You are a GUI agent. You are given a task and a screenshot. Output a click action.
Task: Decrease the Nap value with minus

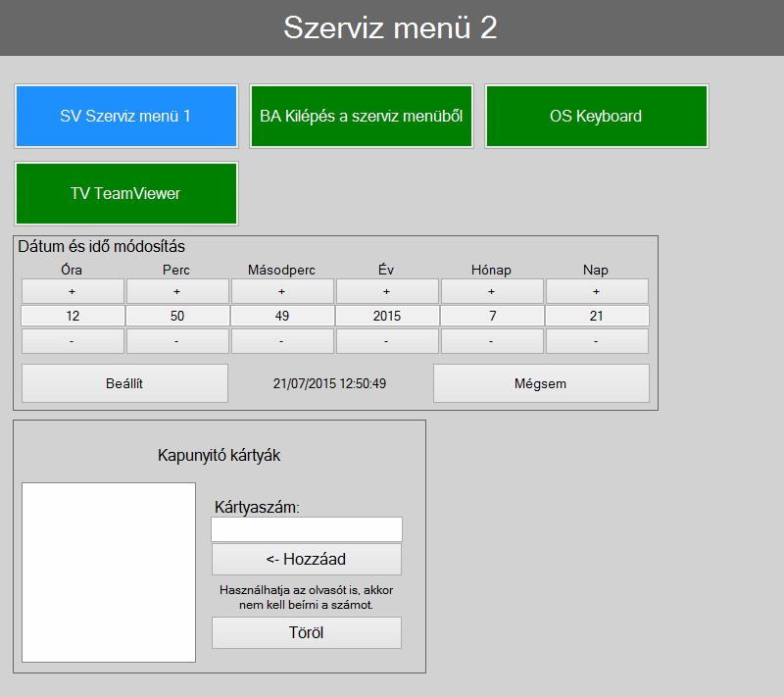pyautogui.click(x=597, y=341)
